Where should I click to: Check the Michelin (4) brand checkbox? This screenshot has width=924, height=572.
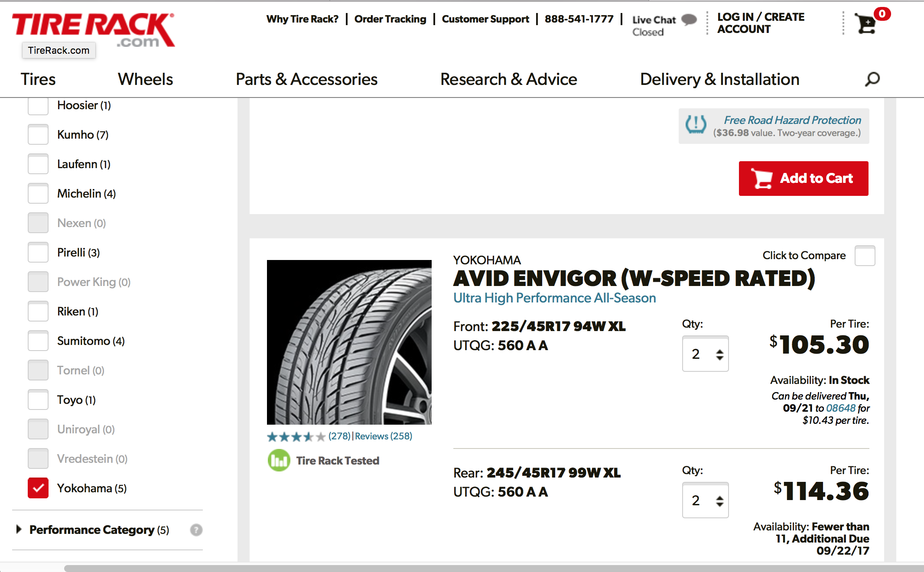click(x=38, y=194)
